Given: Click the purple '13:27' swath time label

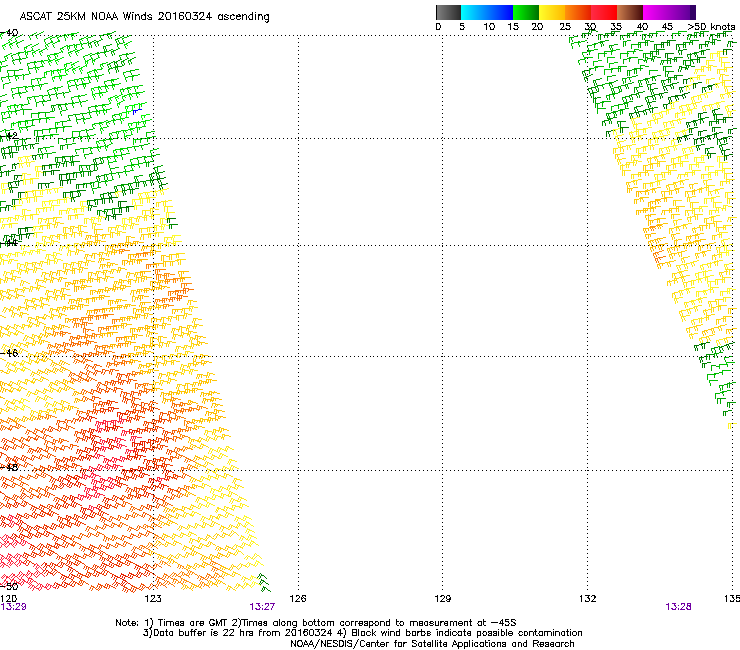Looking at the screenshot, I should (x=262, y=607).
